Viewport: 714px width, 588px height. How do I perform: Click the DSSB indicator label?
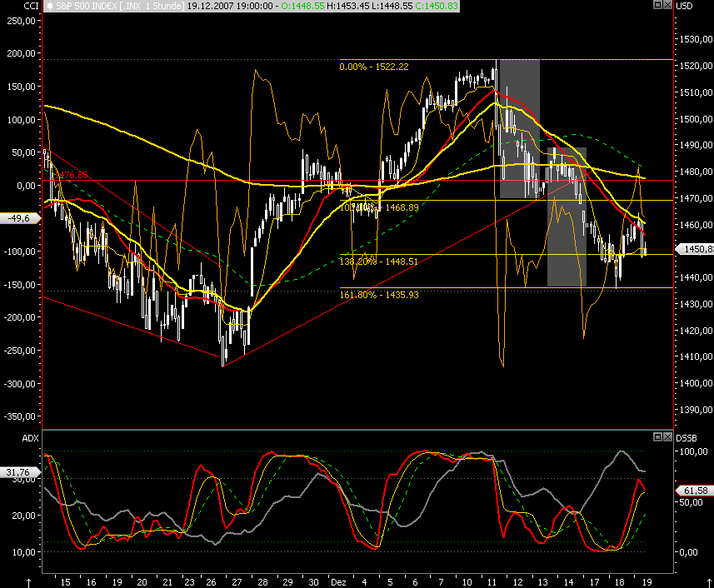[x=687, y=438]
